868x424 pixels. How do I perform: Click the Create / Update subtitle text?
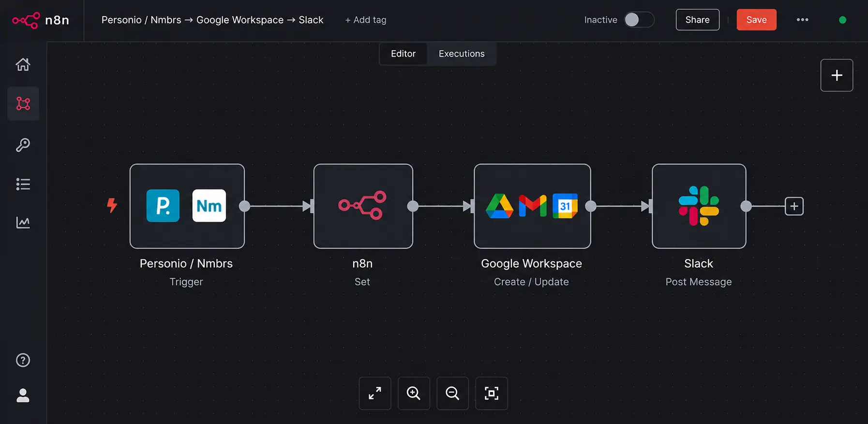pyautogui.click(x=531, y=282)
